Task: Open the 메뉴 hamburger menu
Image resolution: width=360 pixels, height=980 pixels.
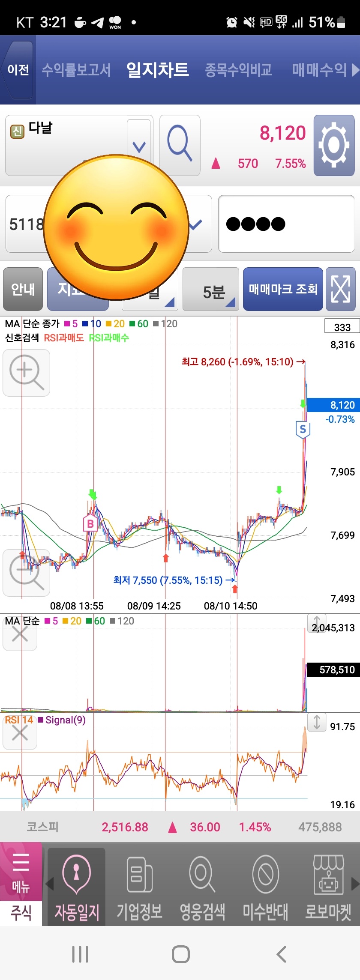Action: (21, 871)
